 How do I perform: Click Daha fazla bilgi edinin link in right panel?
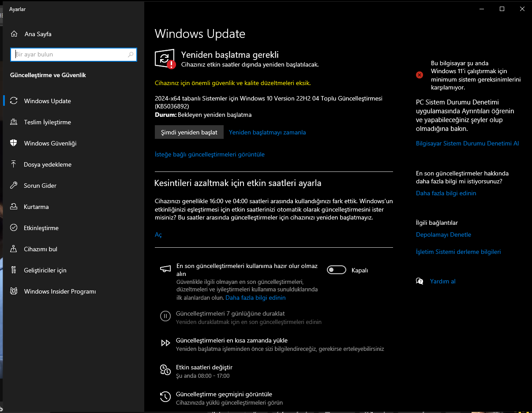(446, 193)
